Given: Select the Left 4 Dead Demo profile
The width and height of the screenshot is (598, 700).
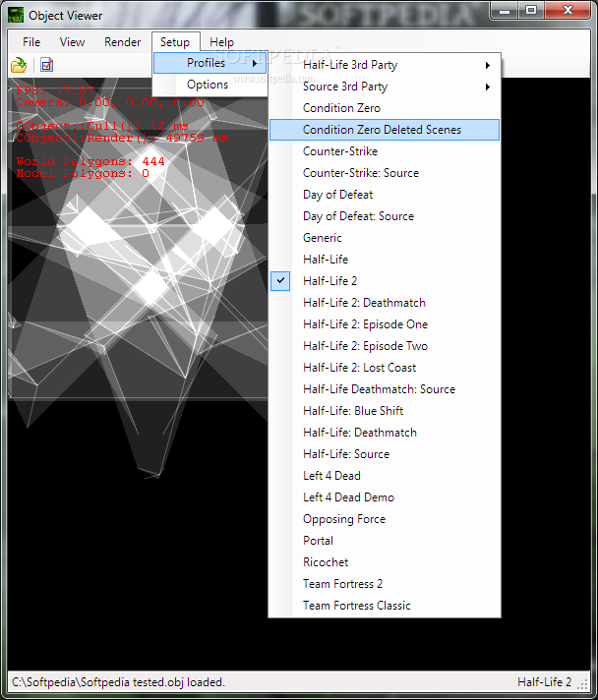Looking at the screenshot, I should coord(385,497).
